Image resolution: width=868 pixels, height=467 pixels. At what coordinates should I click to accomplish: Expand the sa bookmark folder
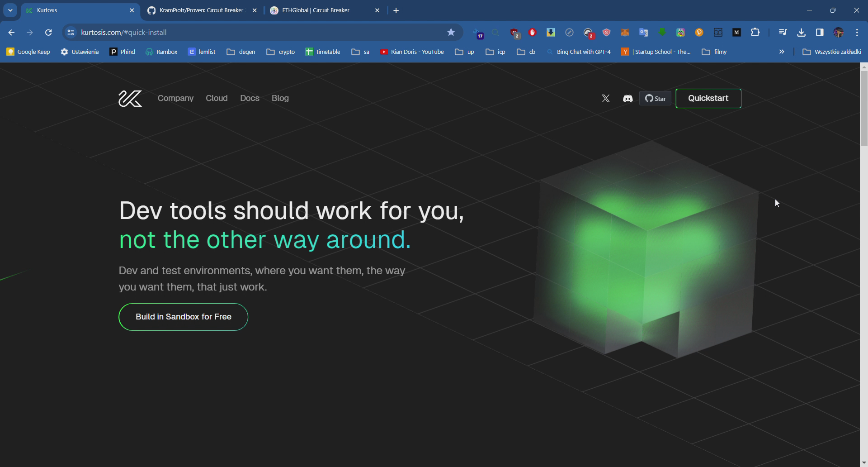pyautogui.click(x=360, y=52)
